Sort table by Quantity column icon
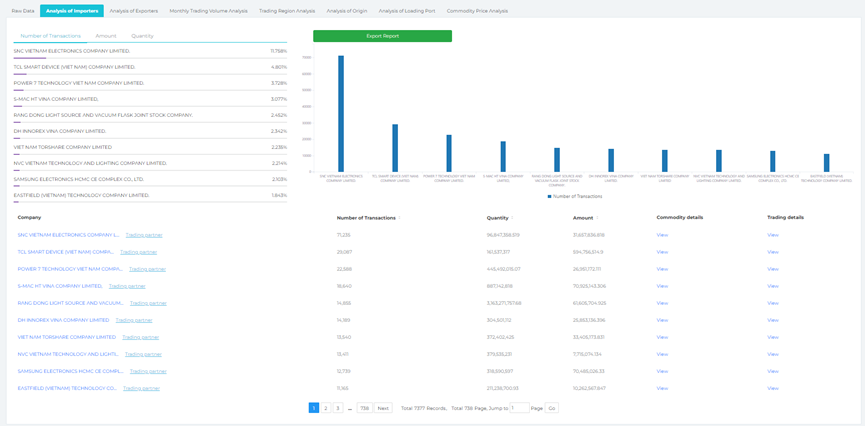865x426 pixels. click(x=512, y=218)
